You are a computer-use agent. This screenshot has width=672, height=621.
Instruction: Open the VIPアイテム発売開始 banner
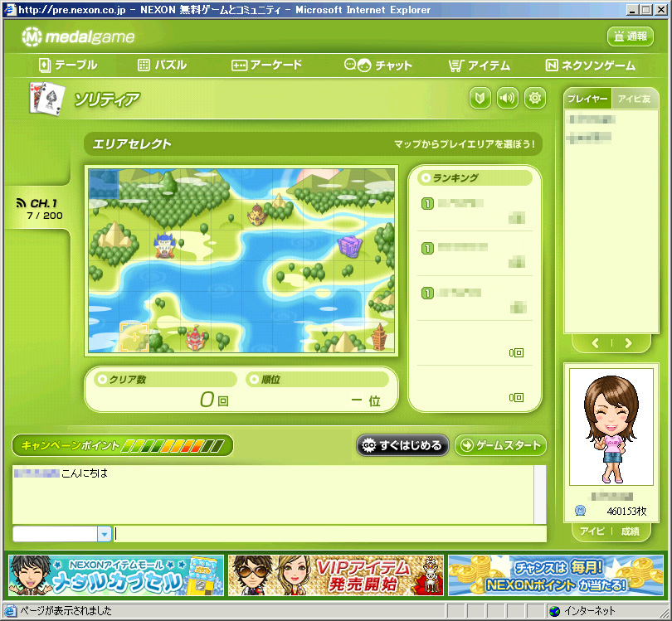335,575
